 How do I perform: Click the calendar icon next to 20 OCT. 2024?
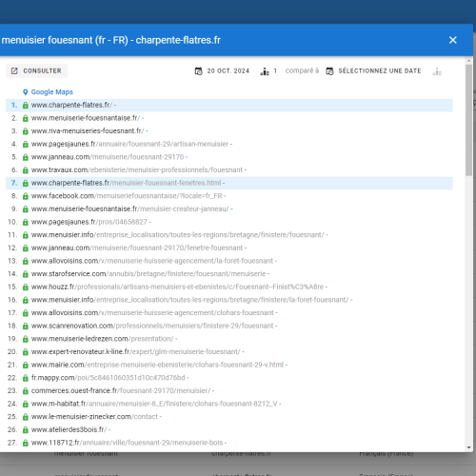(199, 71)
